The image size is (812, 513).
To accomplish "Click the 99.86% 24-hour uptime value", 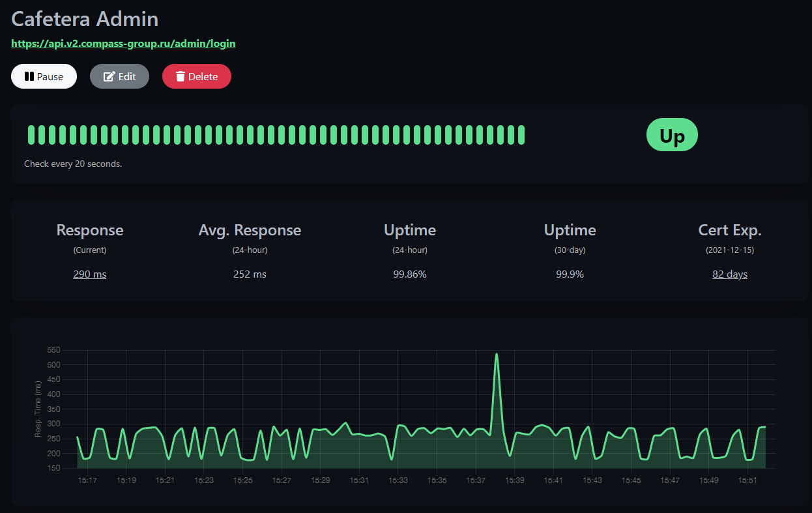I will pos(409,274).
